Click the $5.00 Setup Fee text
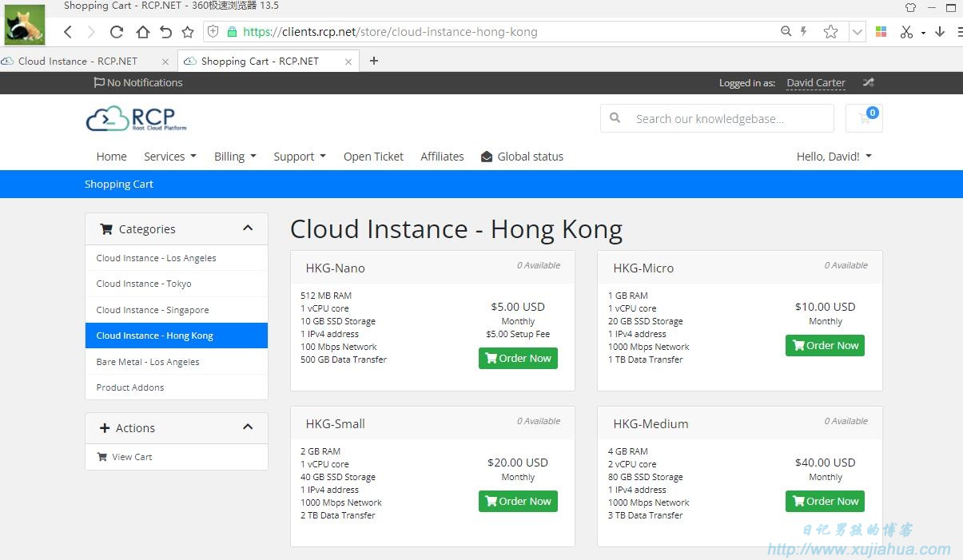Screen dimensions: 963x560 [518, 334]
